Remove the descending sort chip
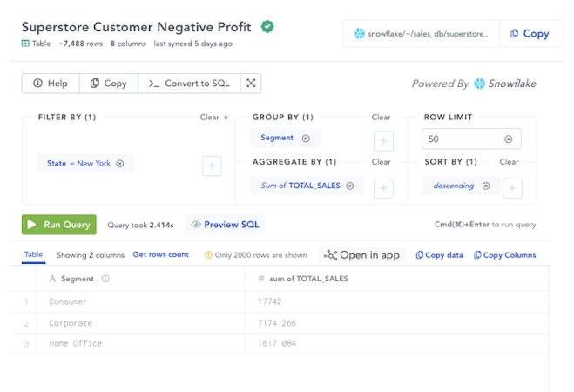 486,186
